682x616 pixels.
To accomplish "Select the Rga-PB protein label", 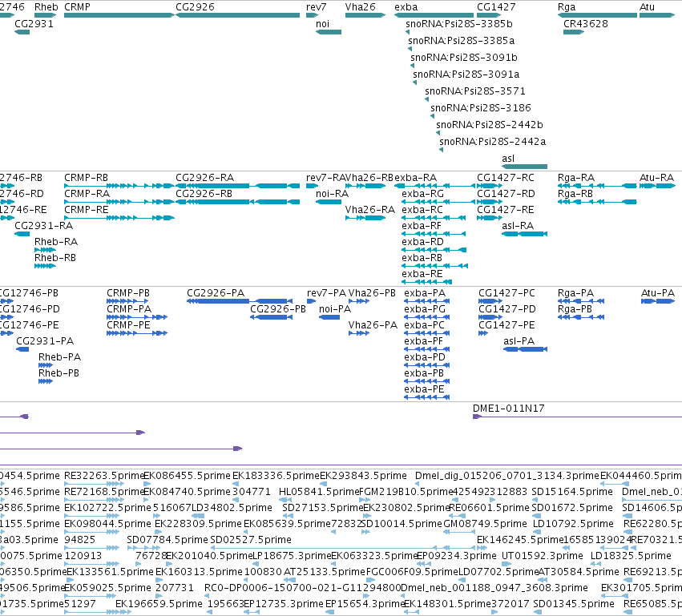I will (x=575, y=309).
